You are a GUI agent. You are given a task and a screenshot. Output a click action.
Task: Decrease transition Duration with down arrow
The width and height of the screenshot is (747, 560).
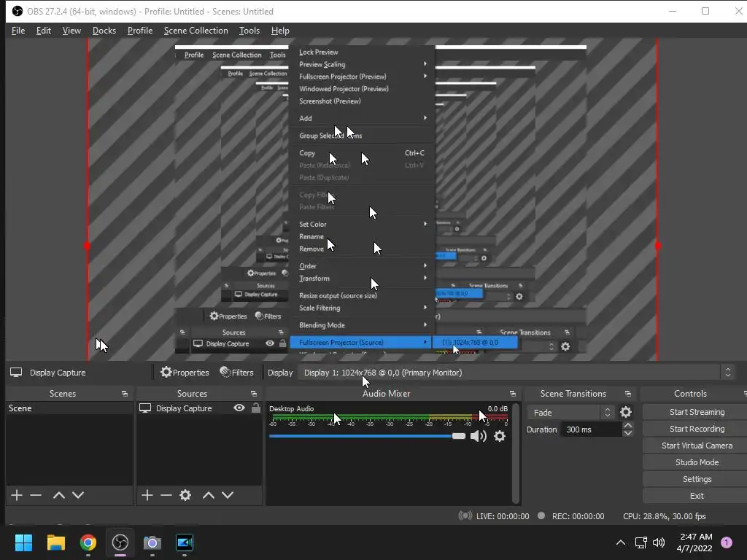point(628,433)
